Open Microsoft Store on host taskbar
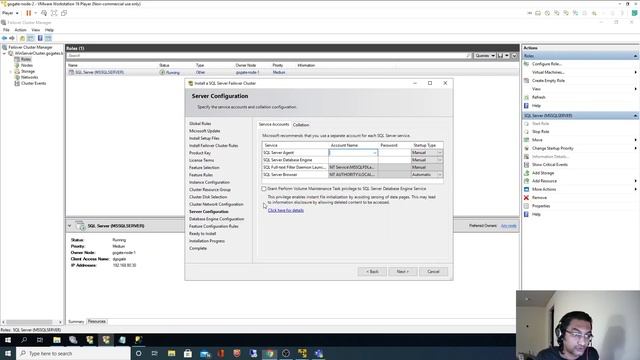The image size is (640, 360). point(188,353)
